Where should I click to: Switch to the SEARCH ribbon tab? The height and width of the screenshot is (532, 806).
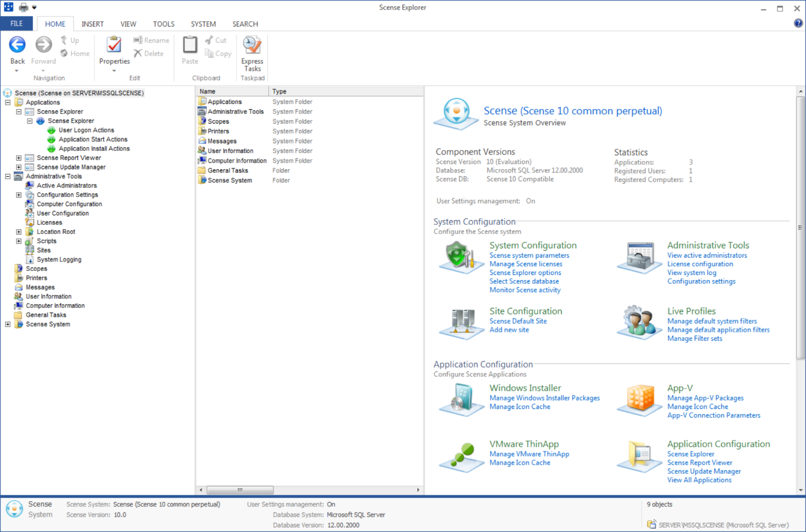click(245, 24)
